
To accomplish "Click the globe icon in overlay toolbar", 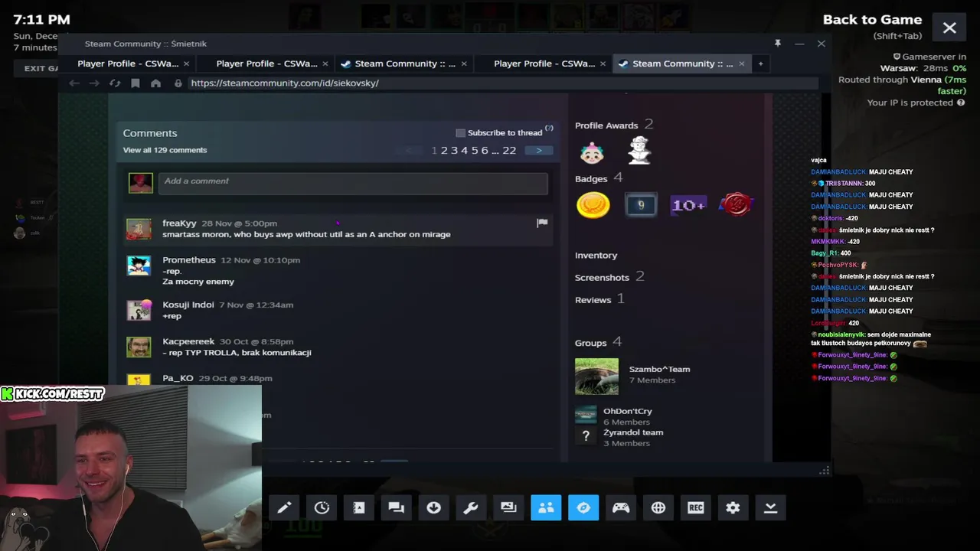I will (658, 507).
